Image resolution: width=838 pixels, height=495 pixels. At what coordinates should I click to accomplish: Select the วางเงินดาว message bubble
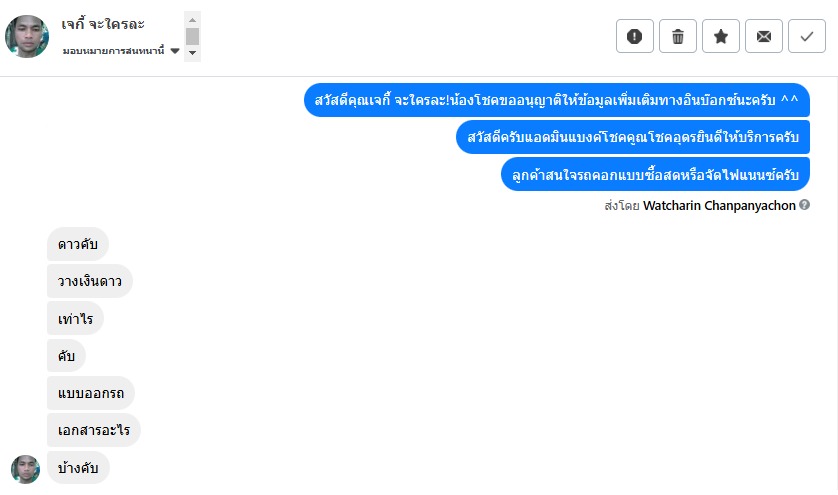tap(90, 281)
